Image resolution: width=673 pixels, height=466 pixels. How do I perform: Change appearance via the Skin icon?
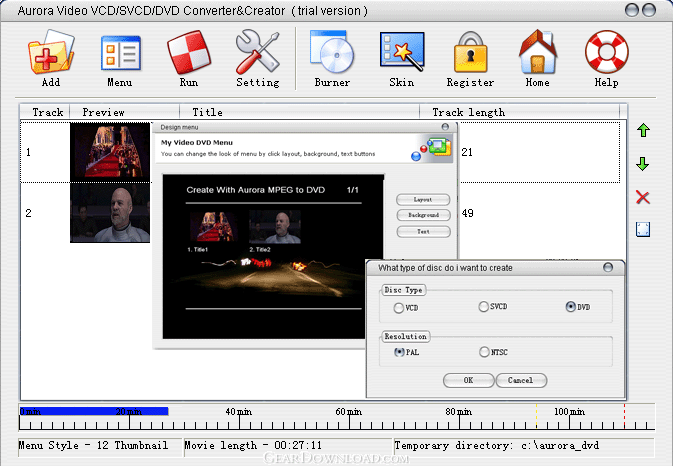click(x=402, y=51)
